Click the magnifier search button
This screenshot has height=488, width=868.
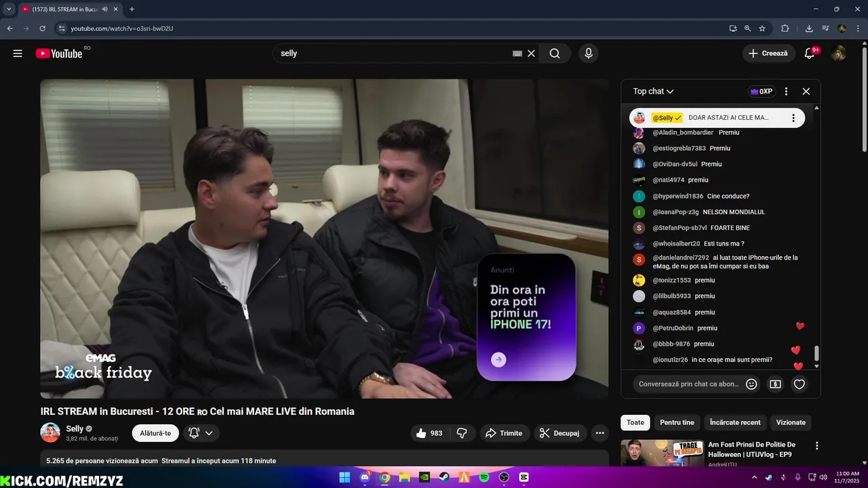coord(555,54)
